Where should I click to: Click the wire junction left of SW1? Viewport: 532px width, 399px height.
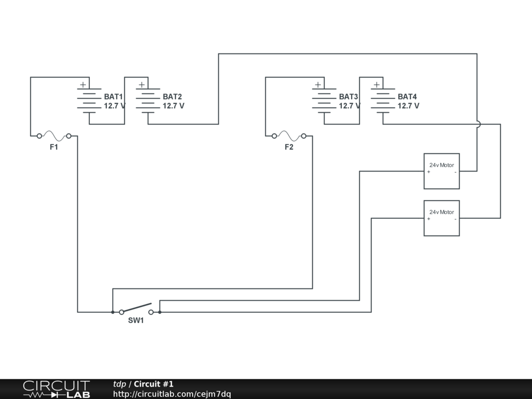(x=113, y=312)
